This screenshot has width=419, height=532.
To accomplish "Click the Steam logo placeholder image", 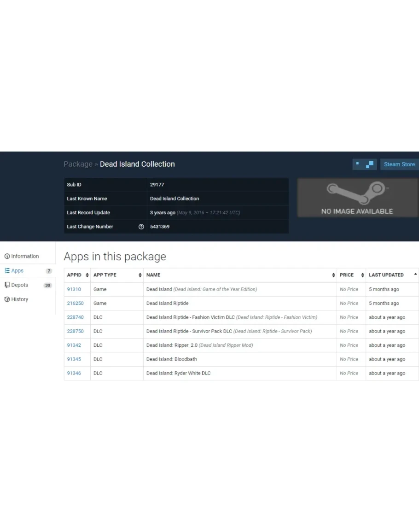I will pos(357,198).
